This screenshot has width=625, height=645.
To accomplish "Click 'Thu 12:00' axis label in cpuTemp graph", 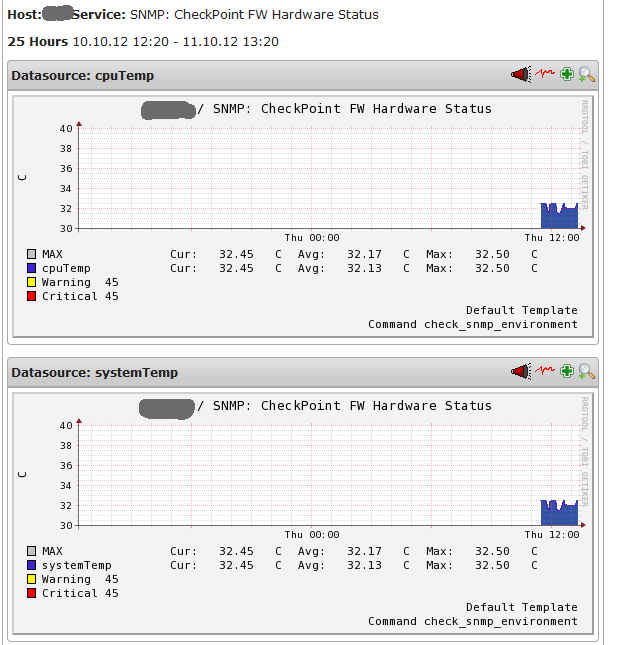I will (552, 238).
